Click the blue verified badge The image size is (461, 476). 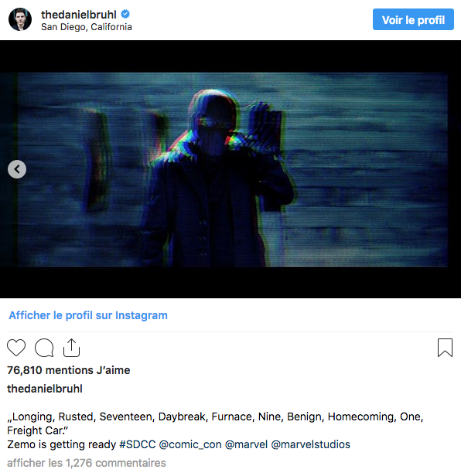click(125, 14)
